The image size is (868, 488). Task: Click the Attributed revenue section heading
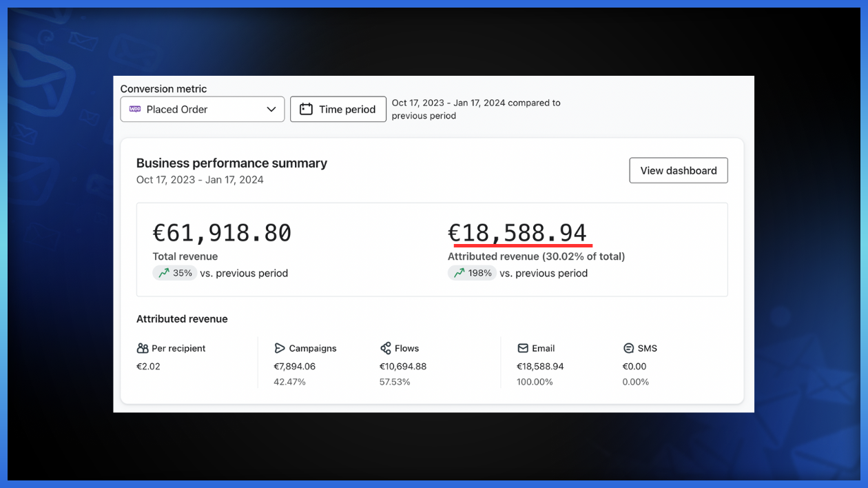pyautogui.click(x=182, y=319)
